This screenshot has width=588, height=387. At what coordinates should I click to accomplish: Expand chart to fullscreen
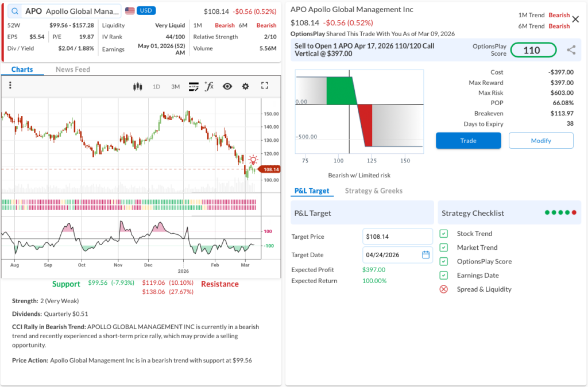[x=265, y=86]
